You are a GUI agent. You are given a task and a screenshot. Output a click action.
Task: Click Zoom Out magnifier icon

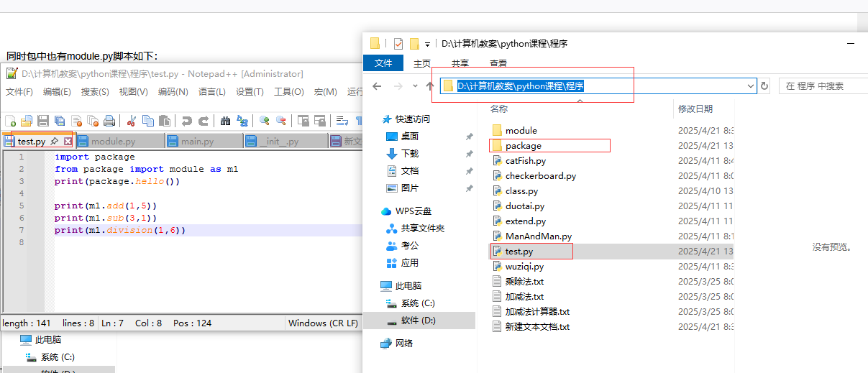tap(281, 121)
